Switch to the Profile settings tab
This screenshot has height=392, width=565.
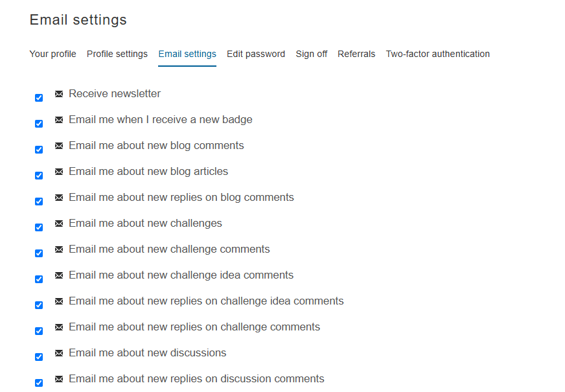pyautogui.click(x=117, y=54)
